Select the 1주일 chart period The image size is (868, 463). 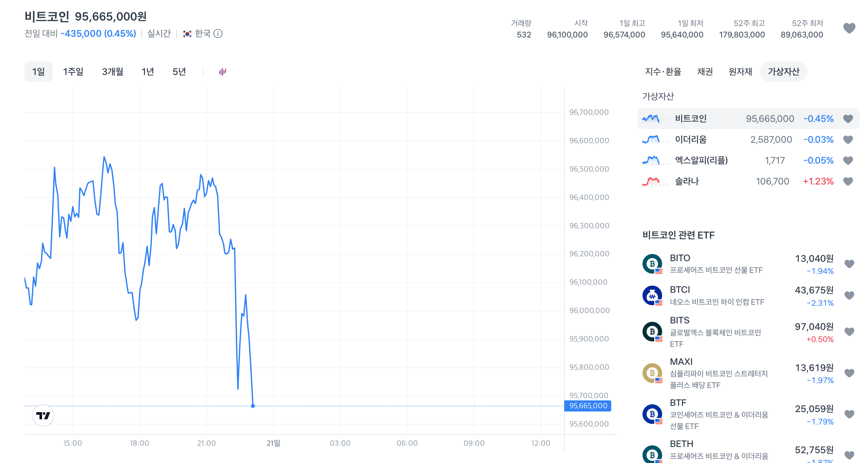point(73,72)
